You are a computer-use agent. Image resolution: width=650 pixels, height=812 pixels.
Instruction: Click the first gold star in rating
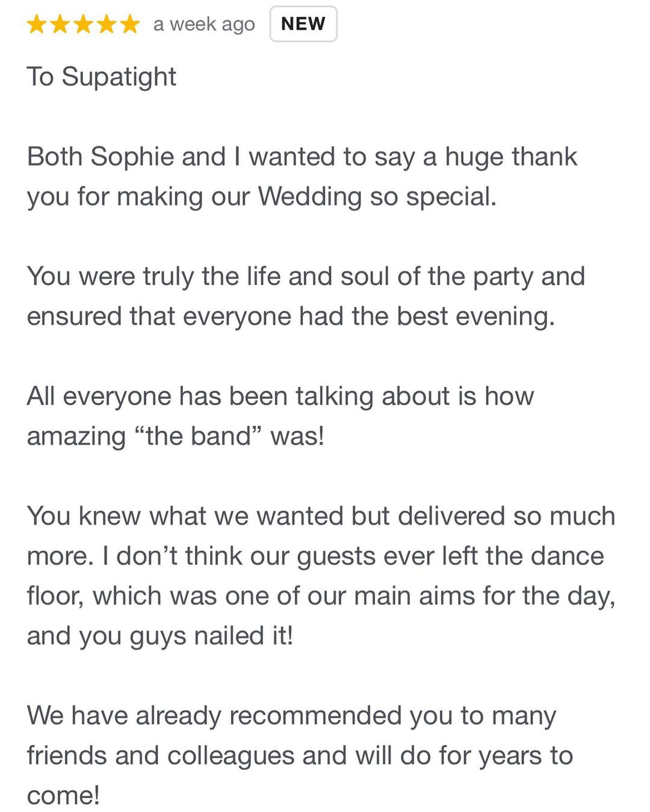(x=37, y=25)
